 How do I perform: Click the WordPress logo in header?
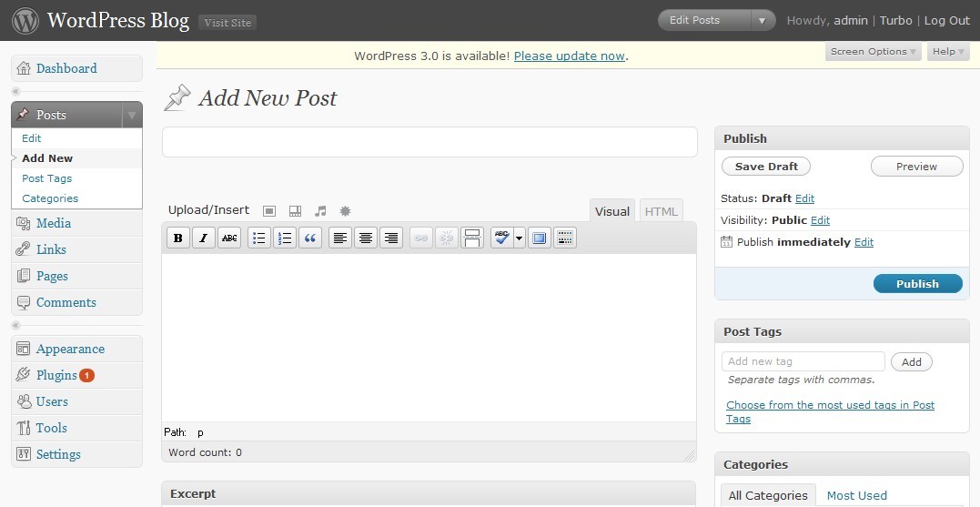click(x=25, y=21)
